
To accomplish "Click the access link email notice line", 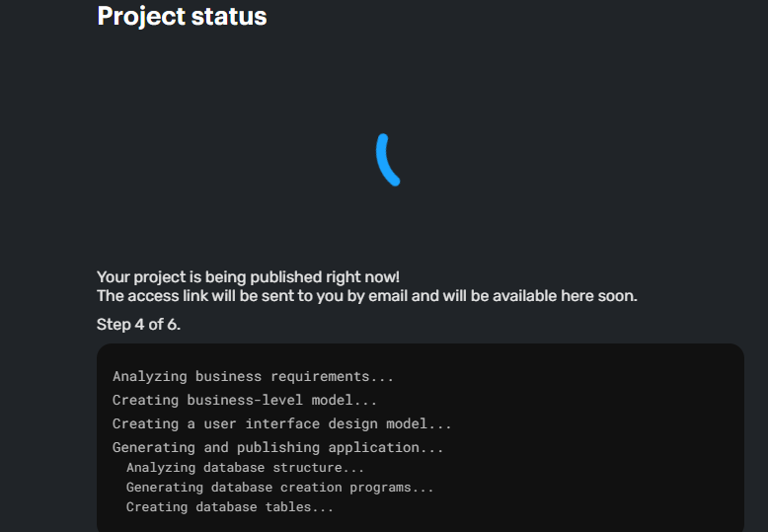I will coord(367,296).
